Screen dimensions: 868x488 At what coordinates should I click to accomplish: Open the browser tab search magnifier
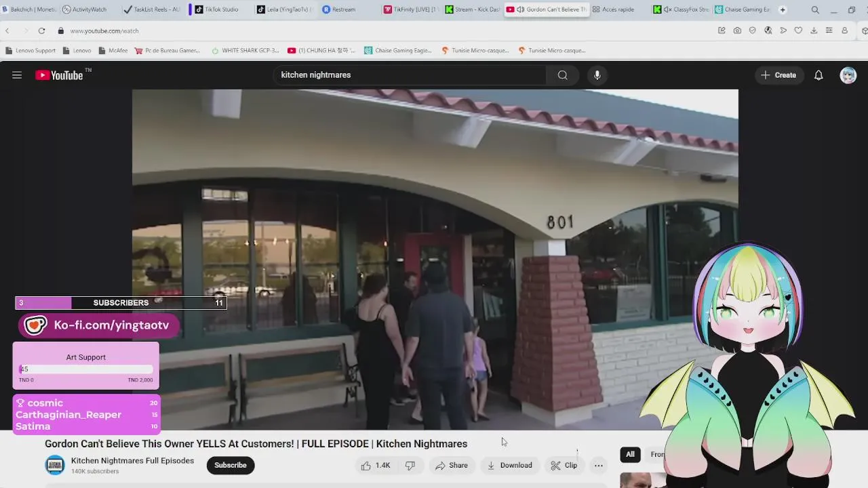(815, 9)
